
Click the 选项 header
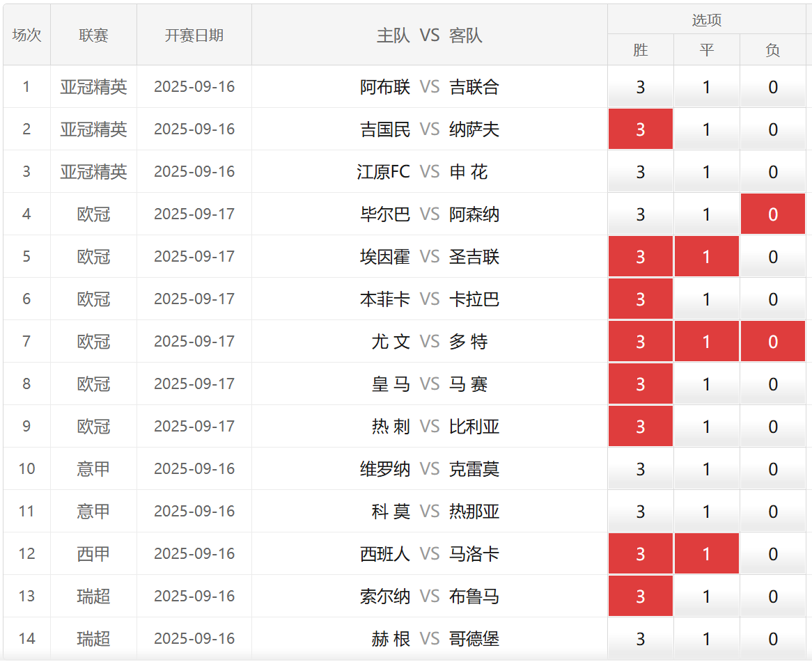(707, 19)
